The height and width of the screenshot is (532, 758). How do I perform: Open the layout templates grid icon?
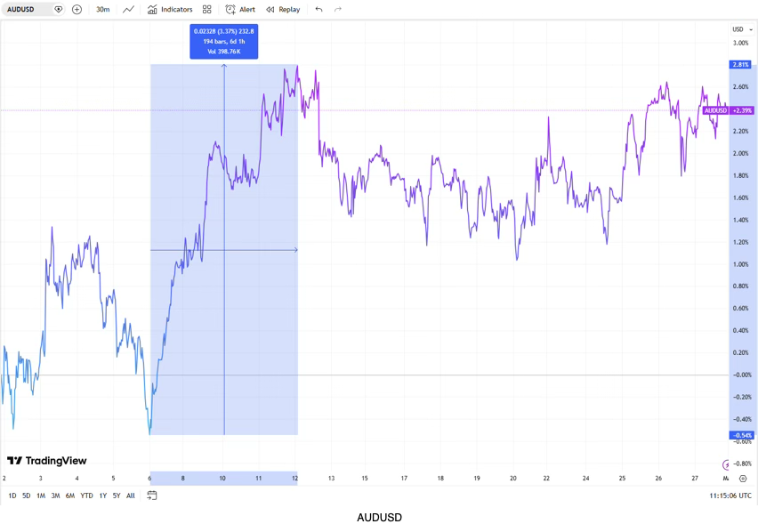(207, 10)
